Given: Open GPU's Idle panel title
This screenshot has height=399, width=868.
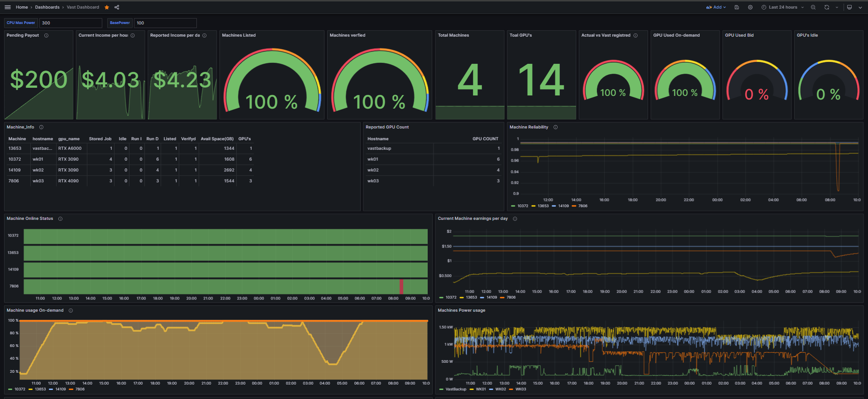Looking at the screenshot, I should 807,35.
